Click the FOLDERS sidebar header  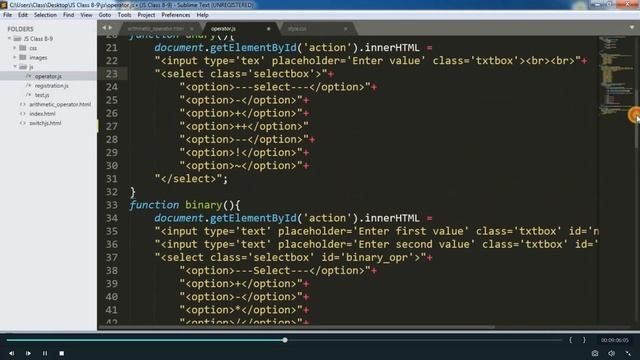coord(20,29)
